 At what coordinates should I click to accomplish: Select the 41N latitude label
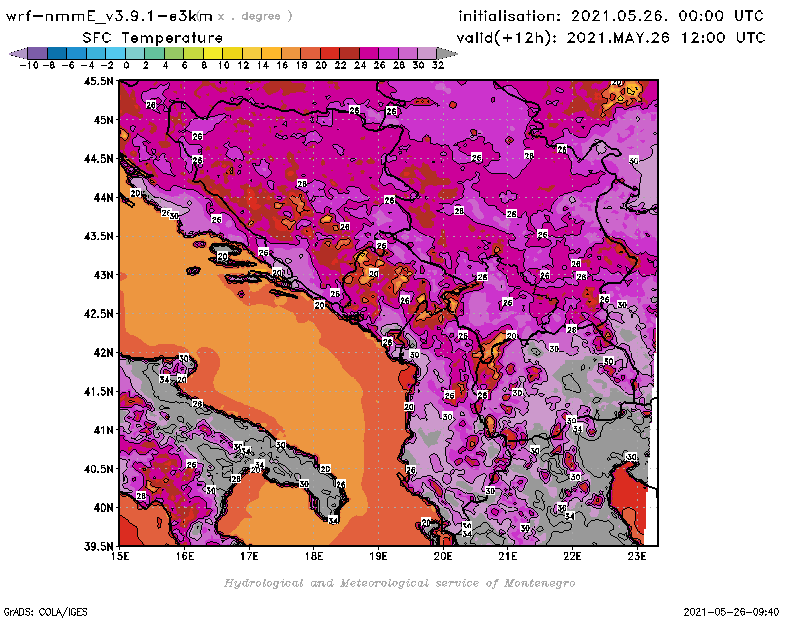click(x=103, y=430)
